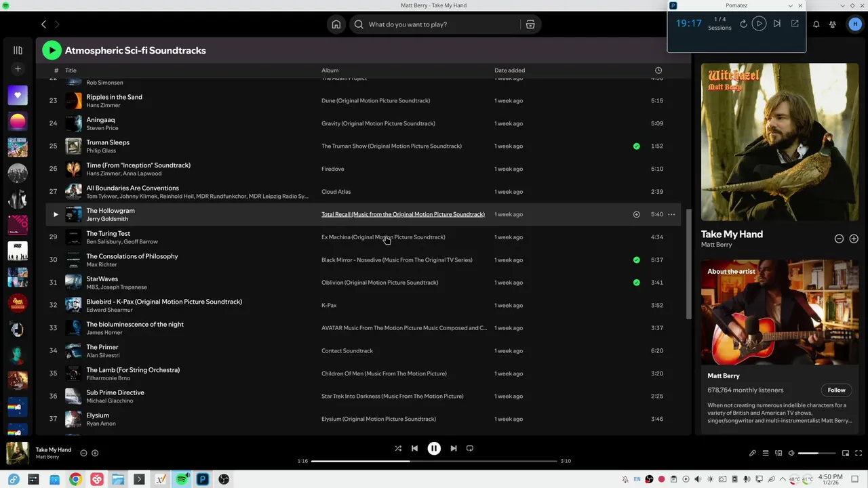Go to Spotify Home
The image size is (868, 488).
click(336, 24)
